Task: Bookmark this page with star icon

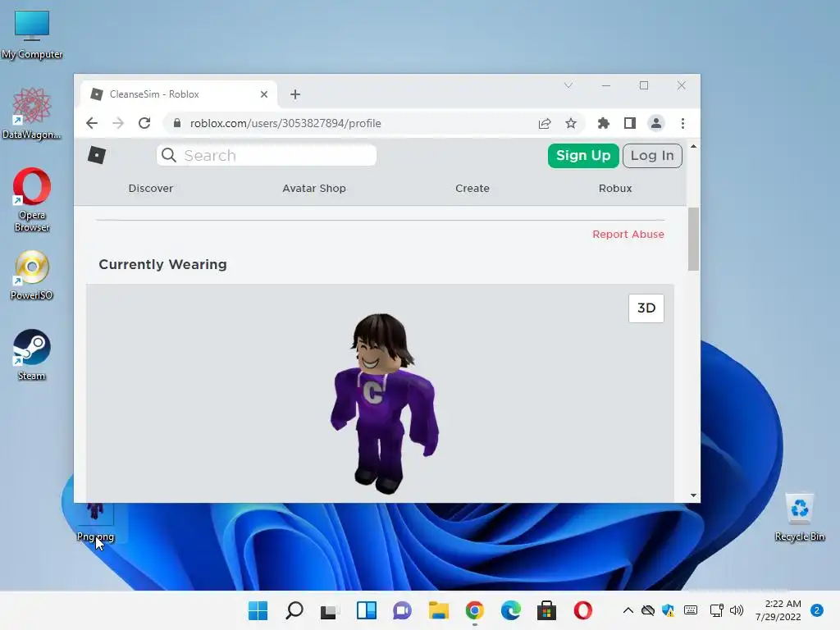Action: click(571, 123)
